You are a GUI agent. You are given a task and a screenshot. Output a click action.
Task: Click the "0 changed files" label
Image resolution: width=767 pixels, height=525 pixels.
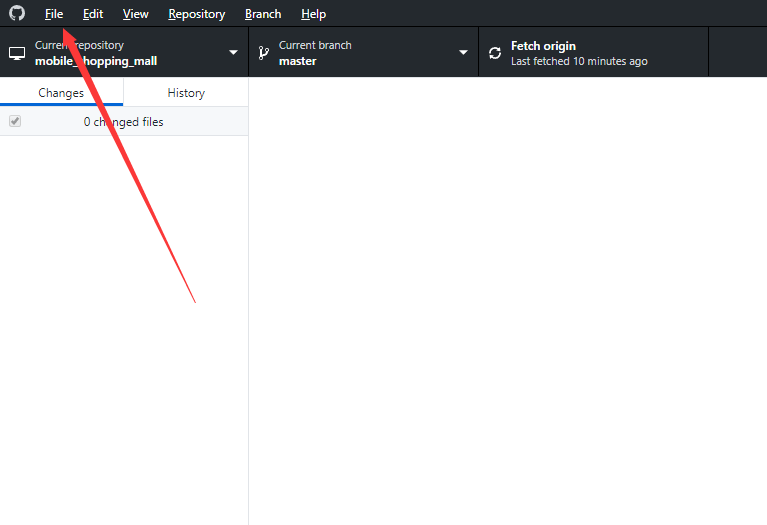pyautogui.click(x=123, y=122)
